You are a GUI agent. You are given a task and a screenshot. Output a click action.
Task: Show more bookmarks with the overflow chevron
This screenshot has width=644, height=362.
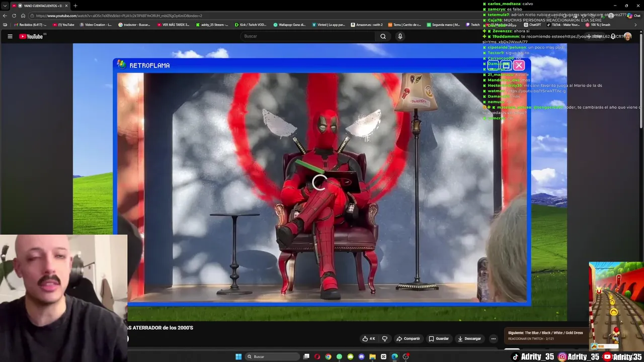coord(635,25)
